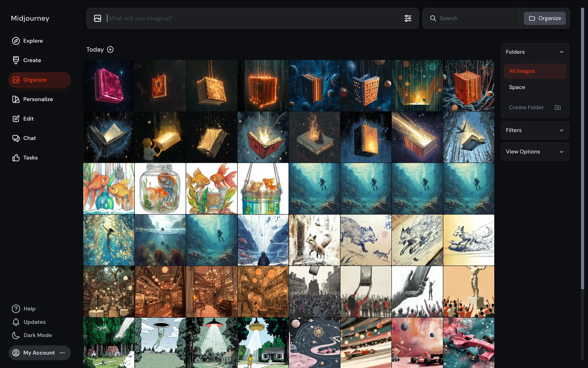Image resolution: width=588 pixels, height=368 pixels.
Task: Open the My Account three-dots menu
Action: 62,353
